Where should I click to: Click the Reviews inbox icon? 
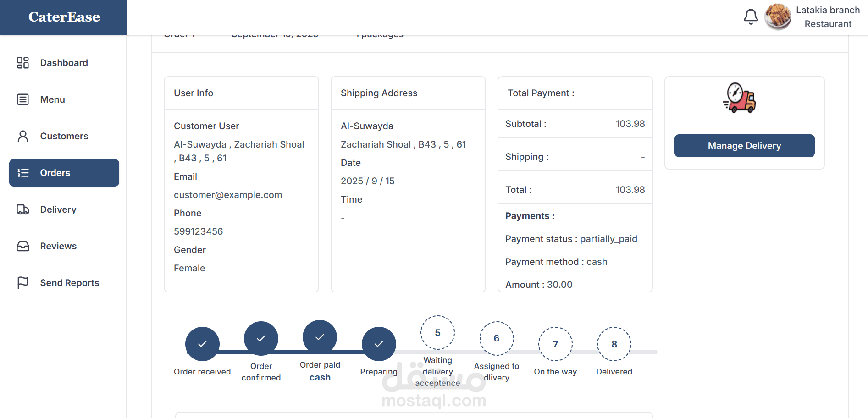23,246
